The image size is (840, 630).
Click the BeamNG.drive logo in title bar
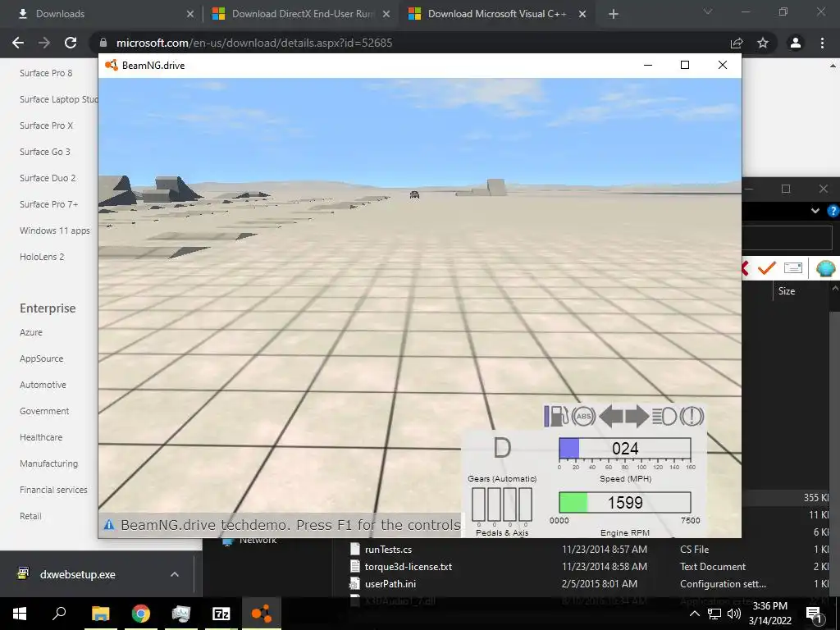(x=112, y=66)
